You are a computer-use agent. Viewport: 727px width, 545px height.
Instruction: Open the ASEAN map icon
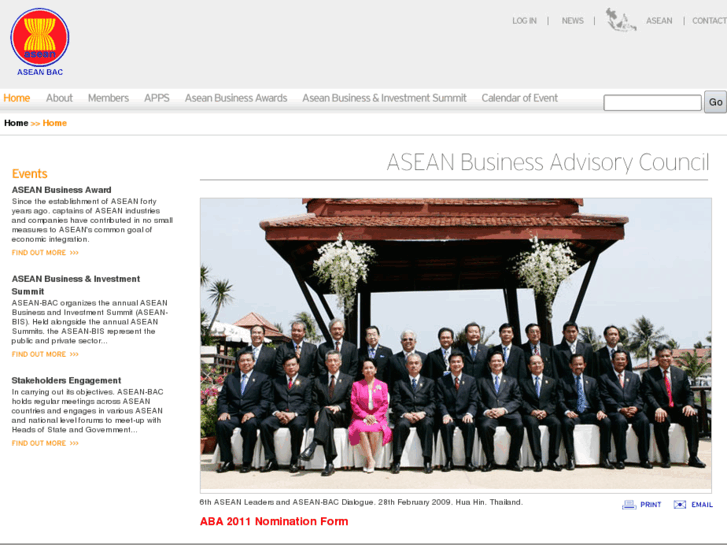pos(621,20)
